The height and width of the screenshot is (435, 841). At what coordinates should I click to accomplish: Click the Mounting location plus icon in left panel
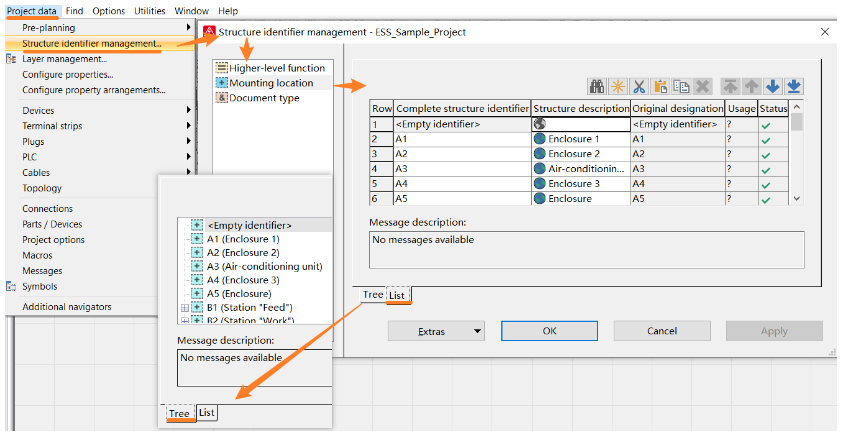[x=221, y=83]
